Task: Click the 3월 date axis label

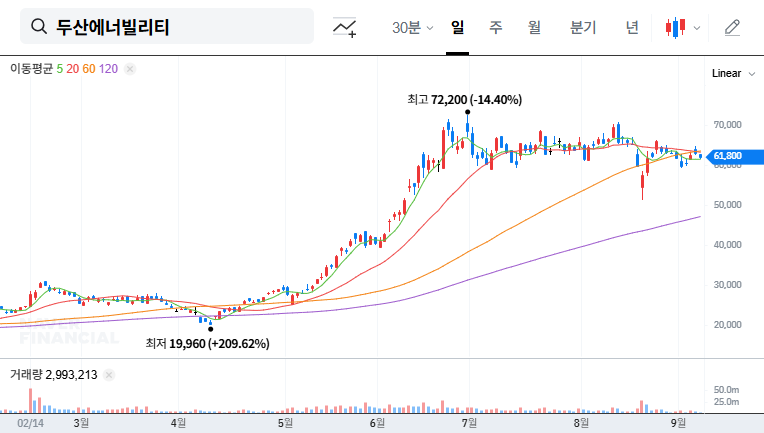Action: pos(81,423)
